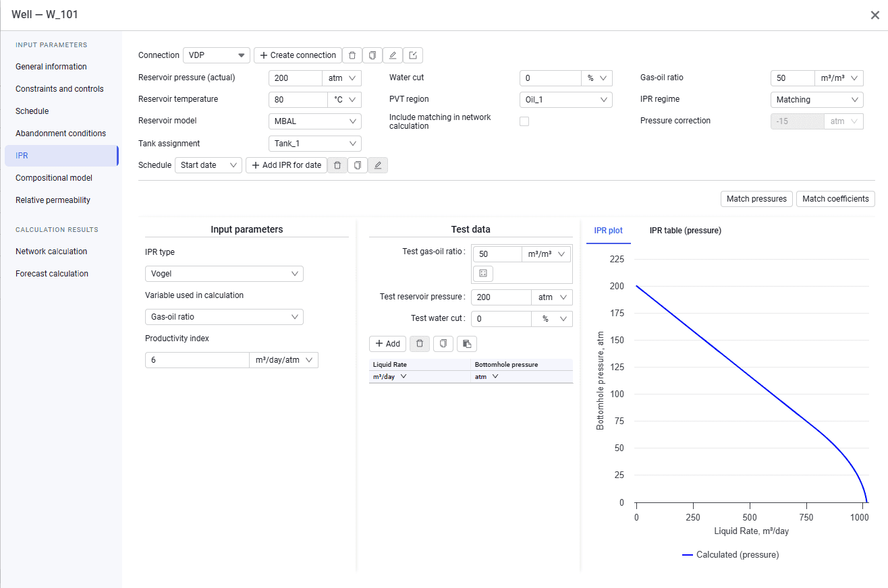The width and height of the screenshot is (888, 588).
Task: Open the IPR regime Matching dropdown
Action: (x=817, y=100)
